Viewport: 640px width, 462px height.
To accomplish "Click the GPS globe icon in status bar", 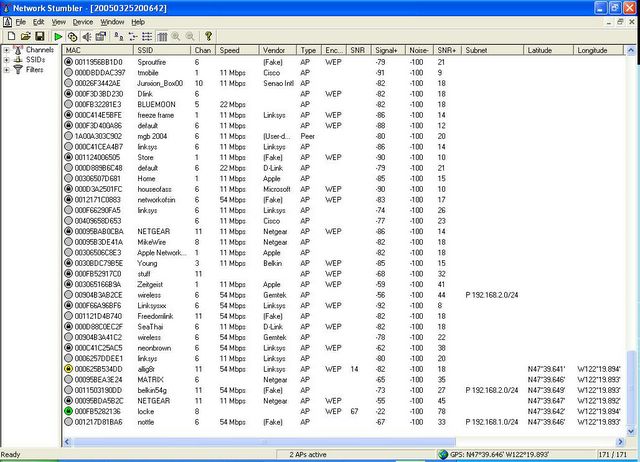I will pyautogui.click(x=443, y=454).
